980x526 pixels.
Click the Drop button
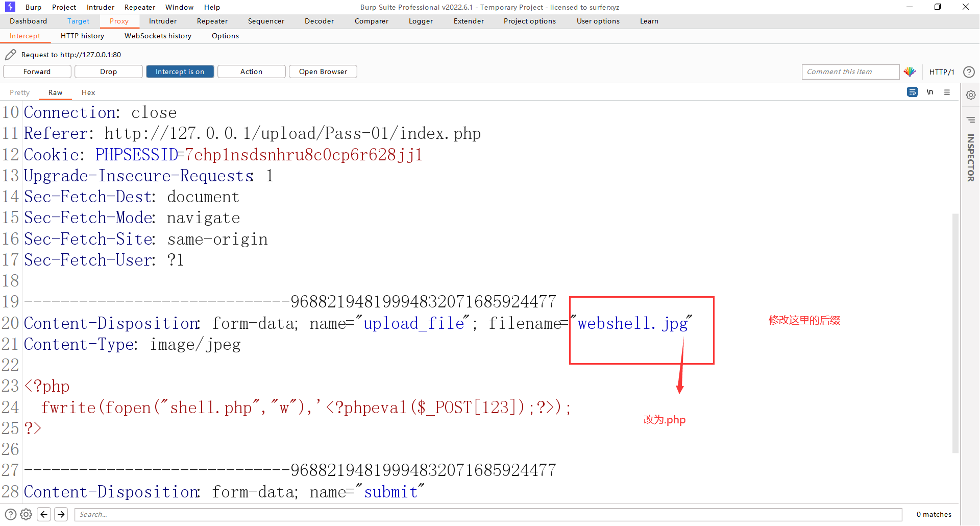tap(109, 71)
